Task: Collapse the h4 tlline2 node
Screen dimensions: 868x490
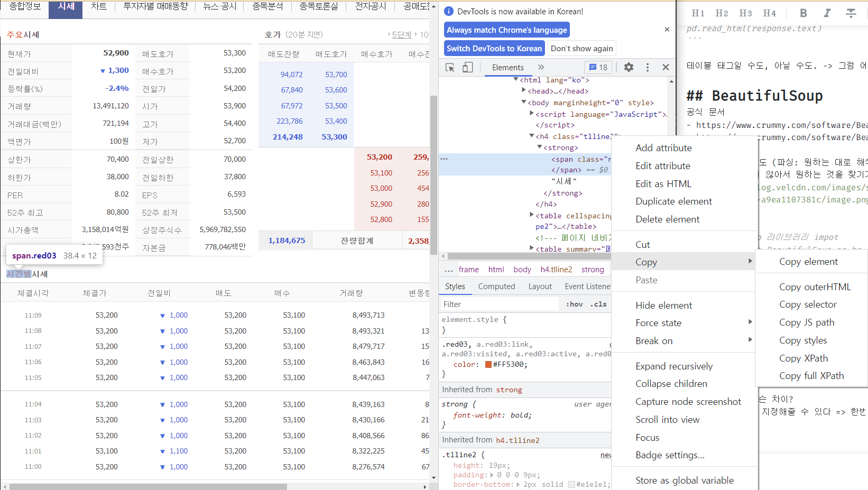Action: click(x=532, y=136)
